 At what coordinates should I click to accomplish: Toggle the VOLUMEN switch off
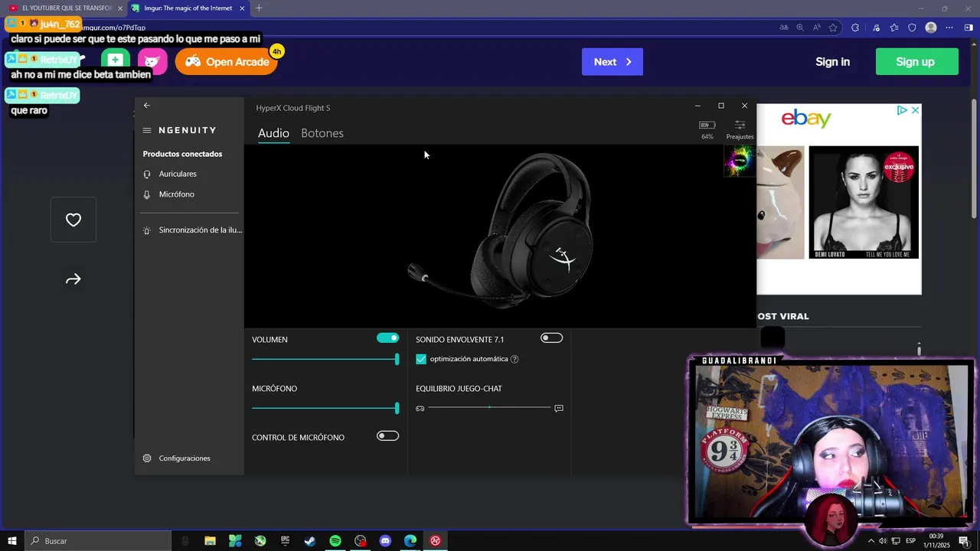point(388,338)
